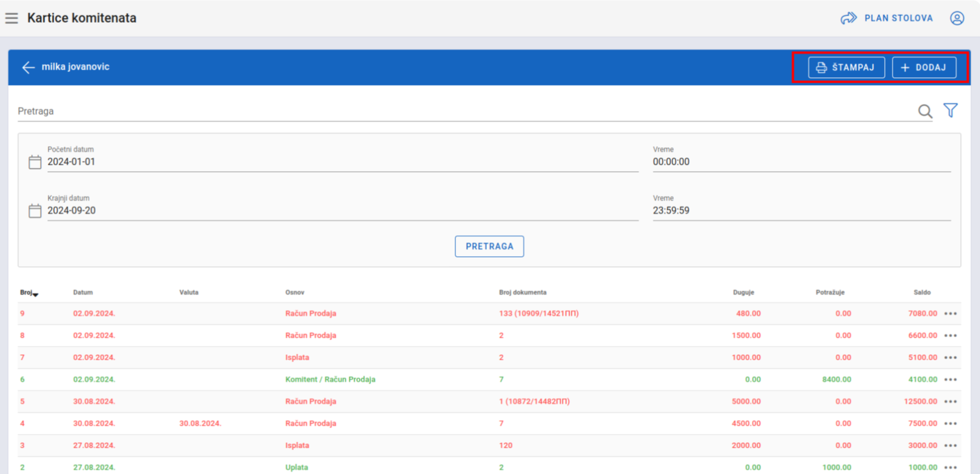Toggle the filter funnel icon
The height and width of the screenshot is (474, 980).
pyautogui.click(x=951, y=110)
